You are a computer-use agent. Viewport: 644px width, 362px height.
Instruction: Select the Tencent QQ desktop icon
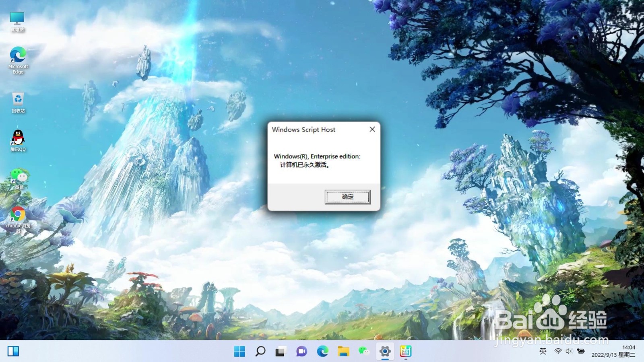pyautogui.click(x=18, y=141)
